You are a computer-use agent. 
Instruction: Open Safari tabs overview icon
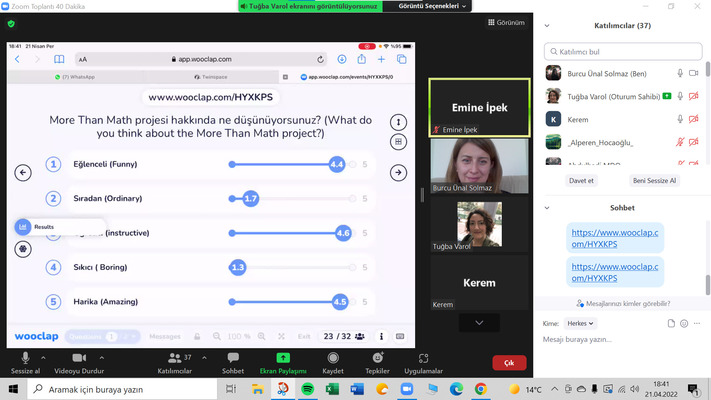point(401,59)
